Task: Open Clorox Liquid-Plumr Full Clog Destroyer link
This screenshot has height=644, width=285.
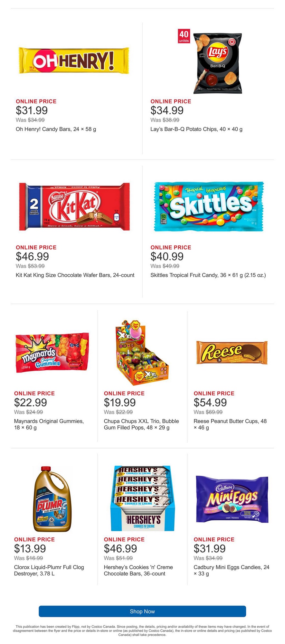Action: click(49, 570)
